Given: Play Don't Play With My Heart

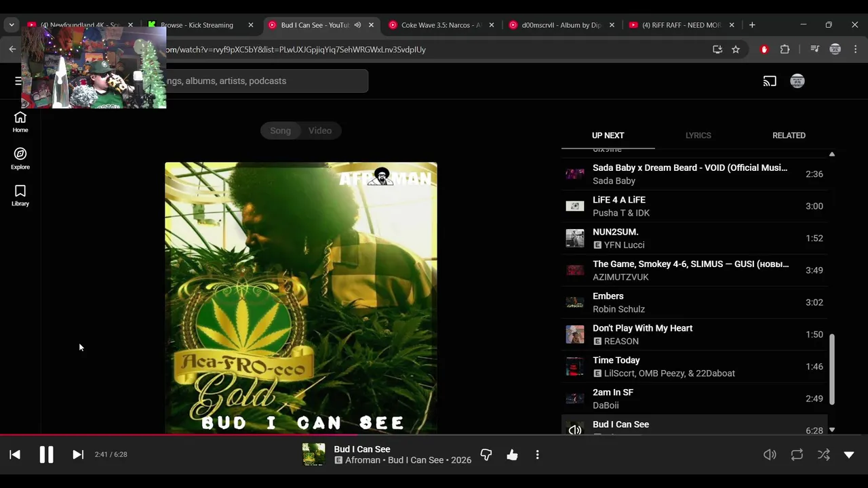Looking at the screenshot, I should point(694,334).
